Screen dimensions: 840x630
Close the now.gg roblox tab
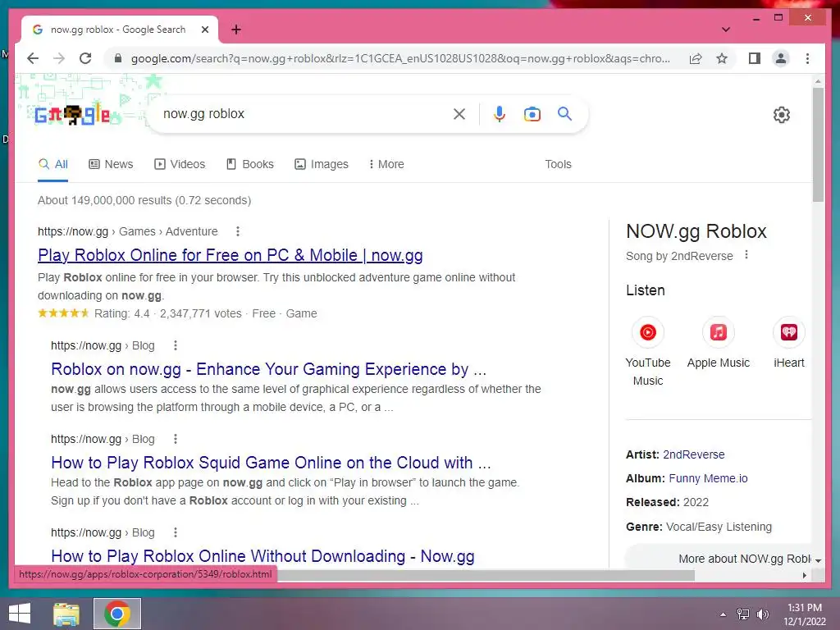[x=204, y=30]
